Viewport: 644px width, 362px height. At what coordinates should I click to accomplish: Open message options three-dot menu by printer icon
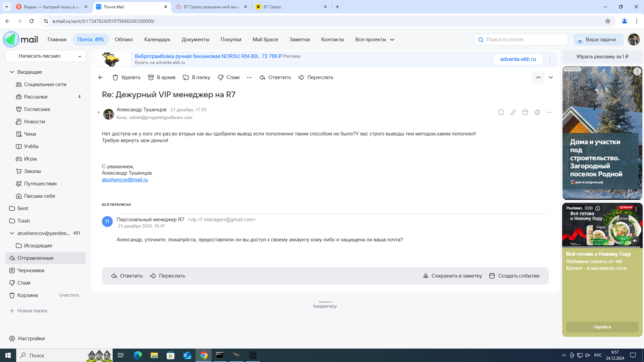549,112
